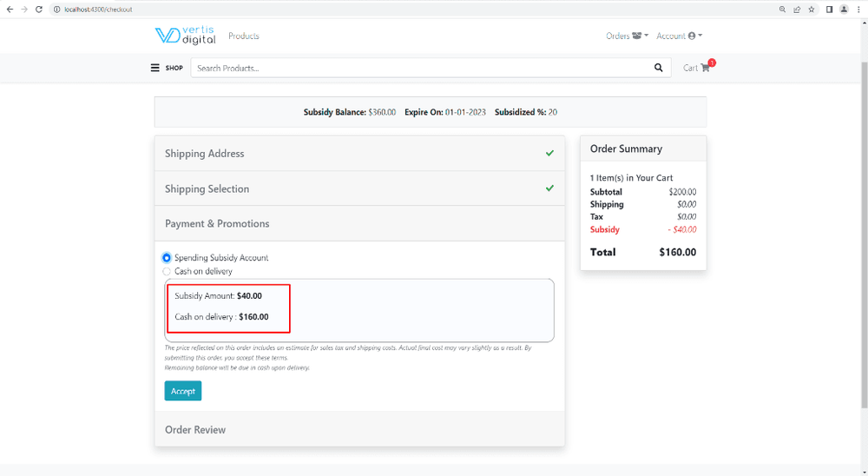Click the magnifier search icon
Viewport: 868px width, 476px height.
pos(658,68)
